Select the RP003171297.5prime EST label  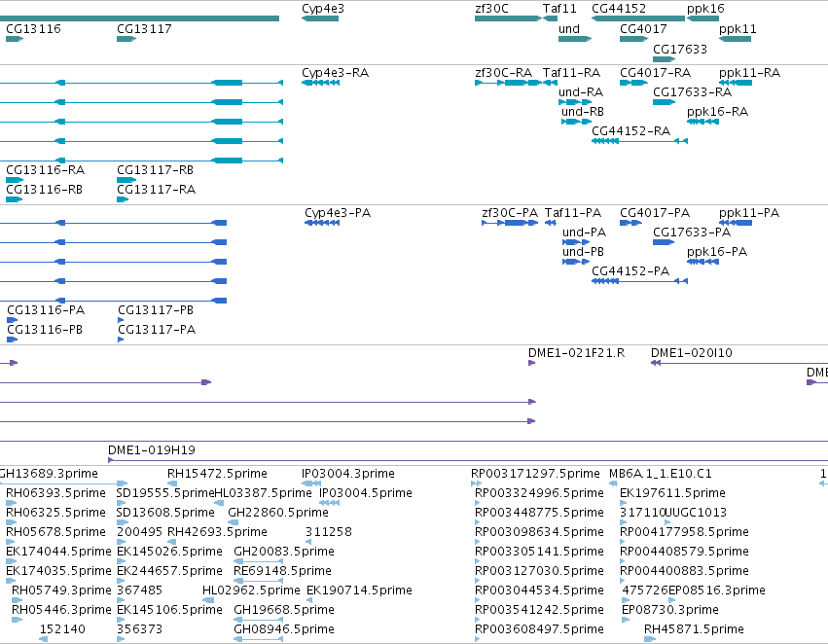click(535, 474)
